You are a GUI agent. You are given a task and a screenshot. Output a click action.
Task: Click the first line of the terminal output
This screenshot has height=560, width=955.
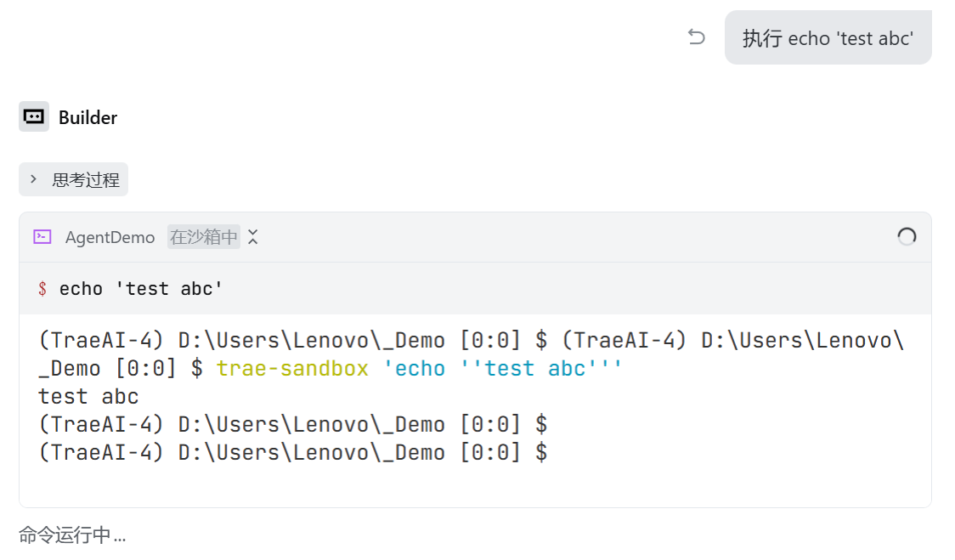tap(471, 341)
